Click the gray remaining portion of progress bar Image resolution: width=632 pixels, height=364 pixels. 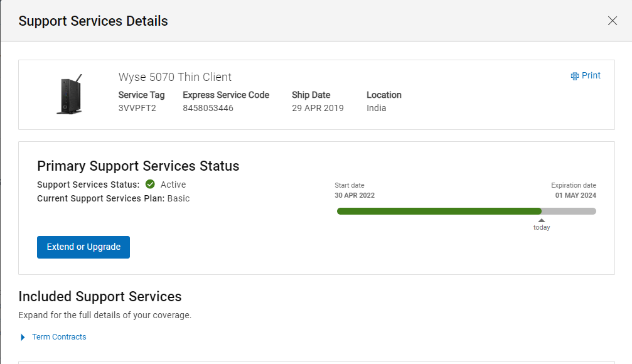point(569,211)
